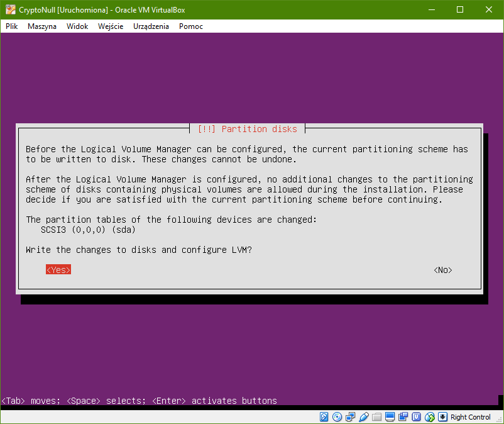Open the Maszyna menu
504x424 pixels.
click(41, 26)
